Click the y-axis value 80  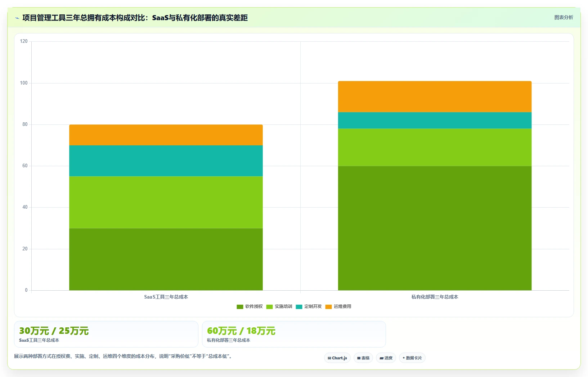[25, 124]
